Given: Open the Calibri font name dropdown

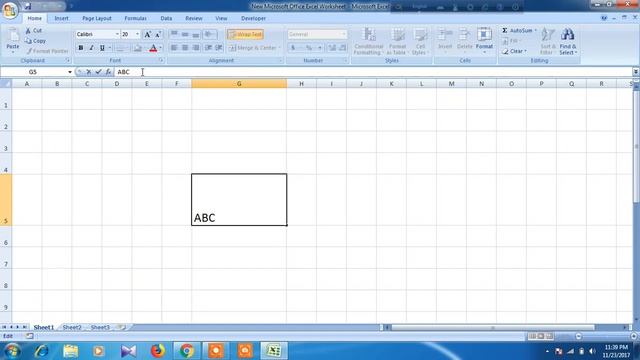Looking at the screenshot, I should tap(117, 34).
